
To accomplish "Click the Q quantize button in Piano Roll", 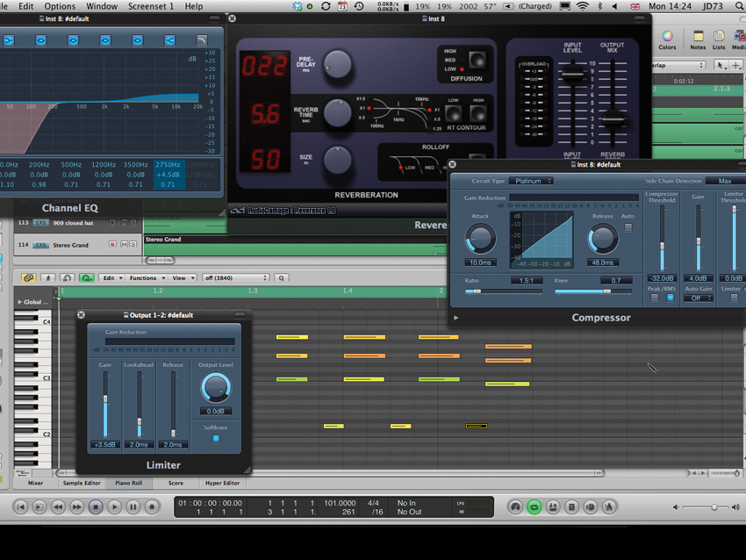I will point(282,278).
